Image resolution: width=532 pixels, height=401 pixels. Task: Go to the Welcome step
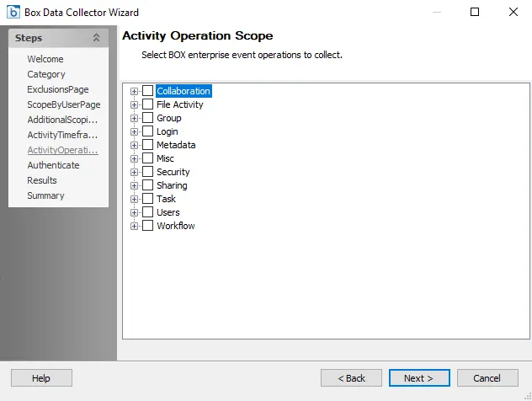click(x=45, y=59)
